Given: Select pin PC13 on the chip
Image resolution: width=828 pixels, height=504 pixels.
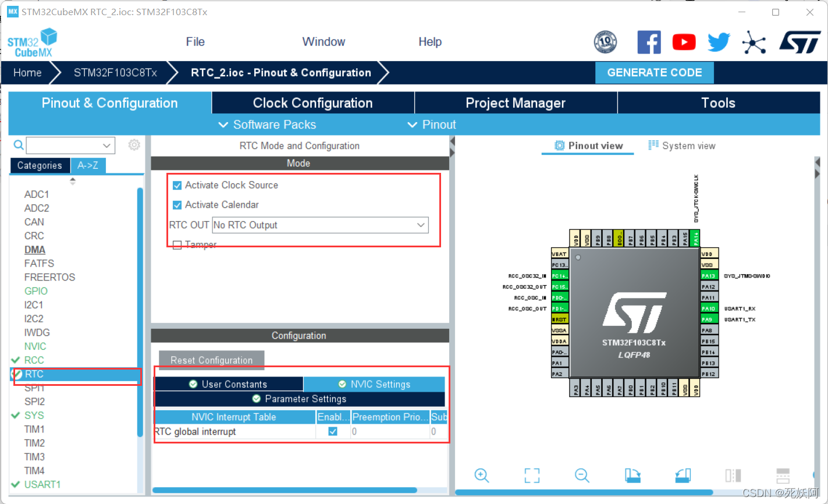Looking at the screenshot, I should point(559,265).
